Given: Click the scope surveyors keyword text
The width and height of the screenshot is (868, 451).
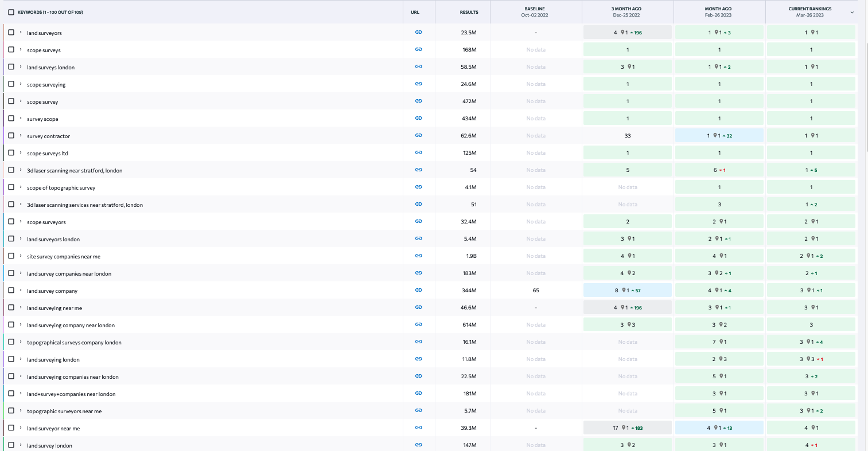Looking at the screenshot, I should [46, 222].
